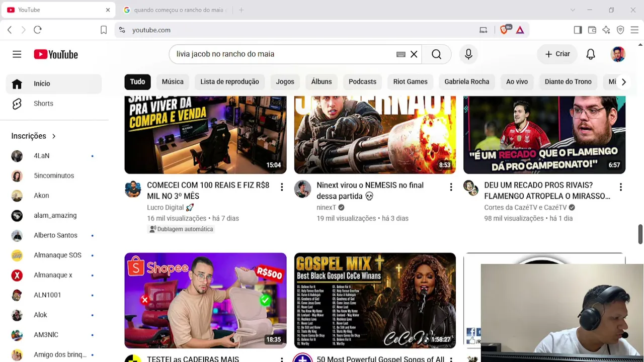Open the Criar create menu

tap(557, 54)
